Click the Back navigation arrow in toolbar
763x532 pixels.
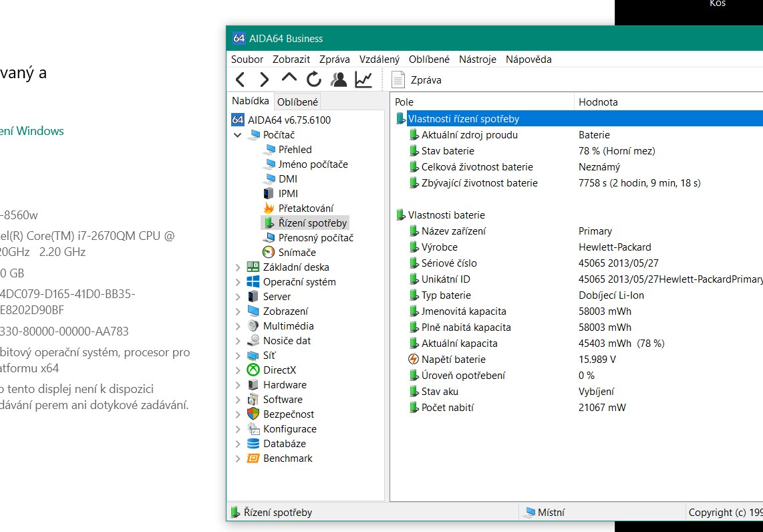click(240, 80)
